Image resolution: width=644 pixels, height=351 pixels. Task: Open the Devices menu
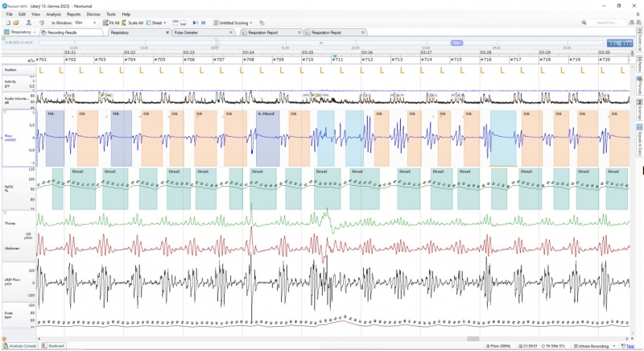(x=93, y=14)
